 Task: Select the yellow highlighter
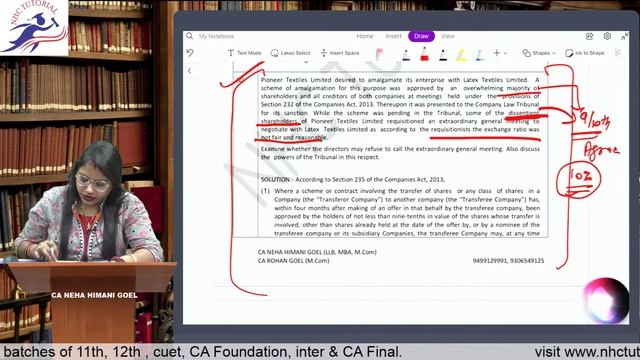(461, 55)
